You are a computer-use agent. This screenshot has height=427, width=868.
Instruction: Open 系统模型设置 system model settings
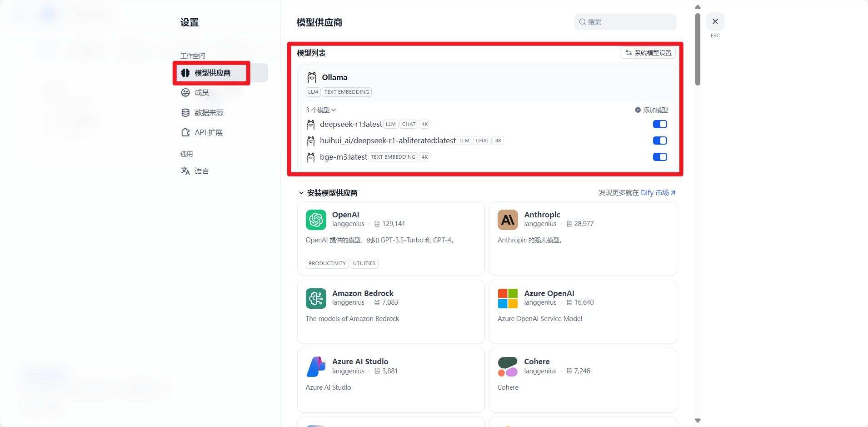tap(648, 53)
